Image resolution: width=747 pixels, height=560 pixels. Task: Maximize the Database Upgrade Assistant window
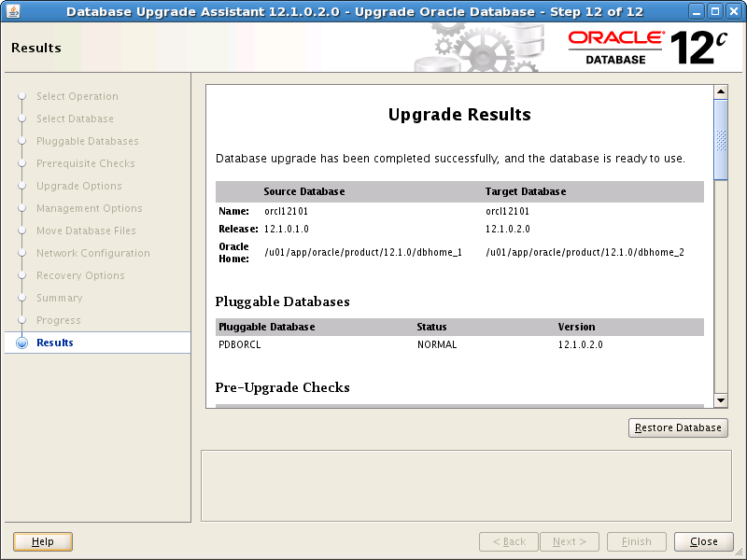[x=715, y=11]
